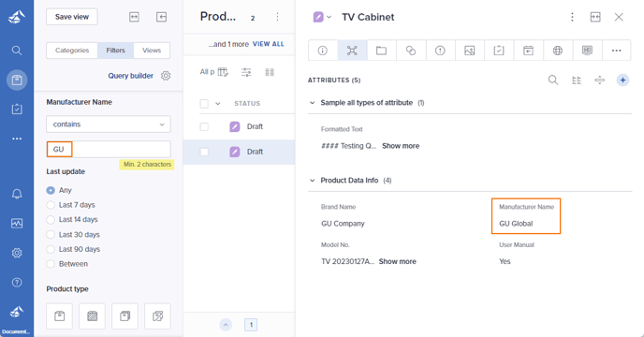Image resolution: width=644 pixels, height=337 pixels.
Task: Open product list kebab menu
Action: pyautogui.click(x=277, y=17)
